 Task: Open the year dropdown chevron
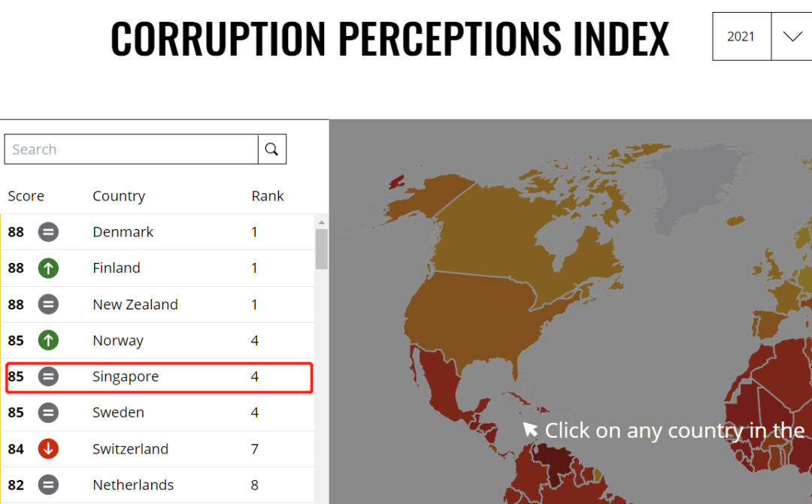point(792,36)
